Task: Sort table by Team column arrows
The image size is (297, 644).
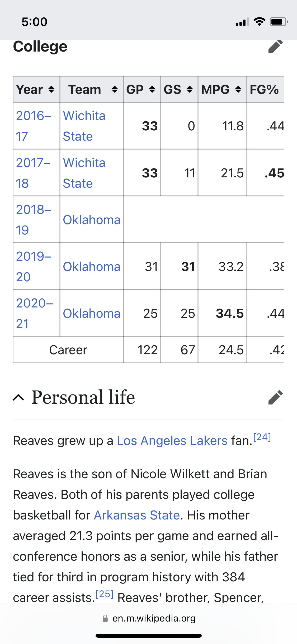Action: point(115,89)
